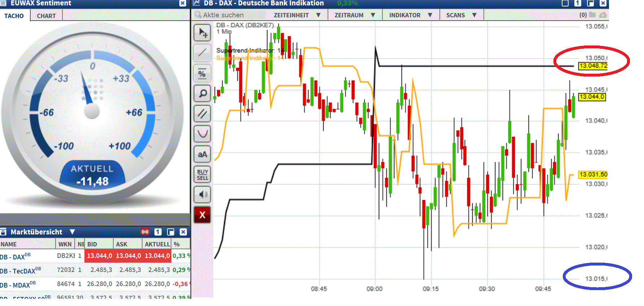This screenshot has height=306, width=644.
Task: Click the DB - DAX (DB2KE7) chart title label
Action: pos(245,25)
